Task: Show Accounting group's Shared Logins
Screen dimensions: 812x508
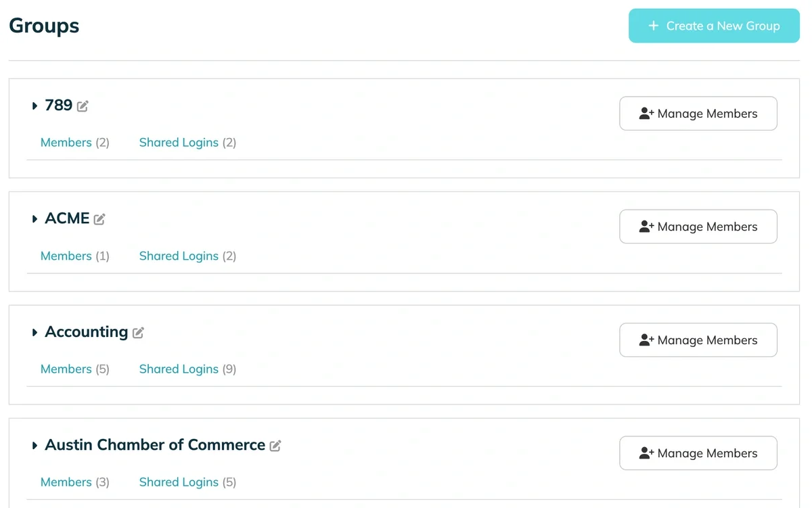Action: (179, 369)
